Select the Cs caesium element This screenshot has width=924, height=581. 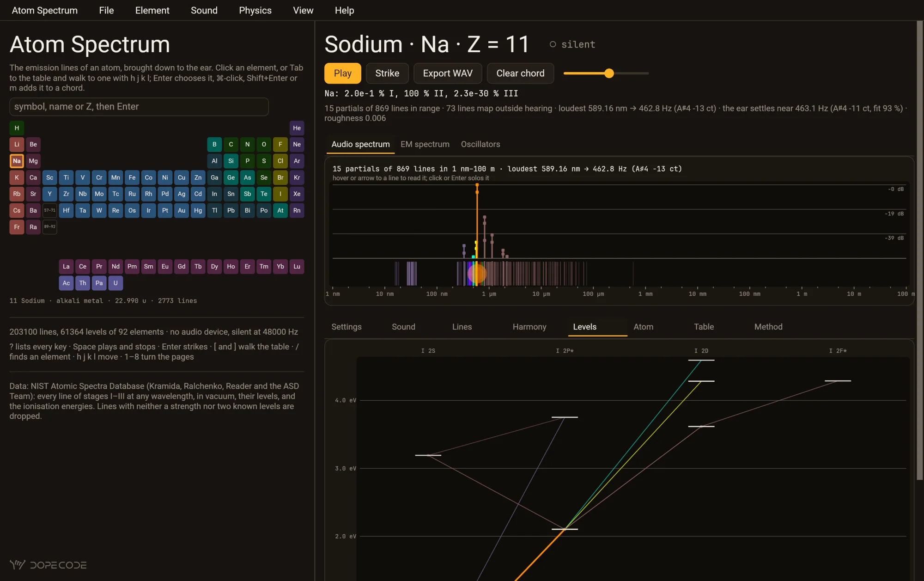tap(17, 210)
